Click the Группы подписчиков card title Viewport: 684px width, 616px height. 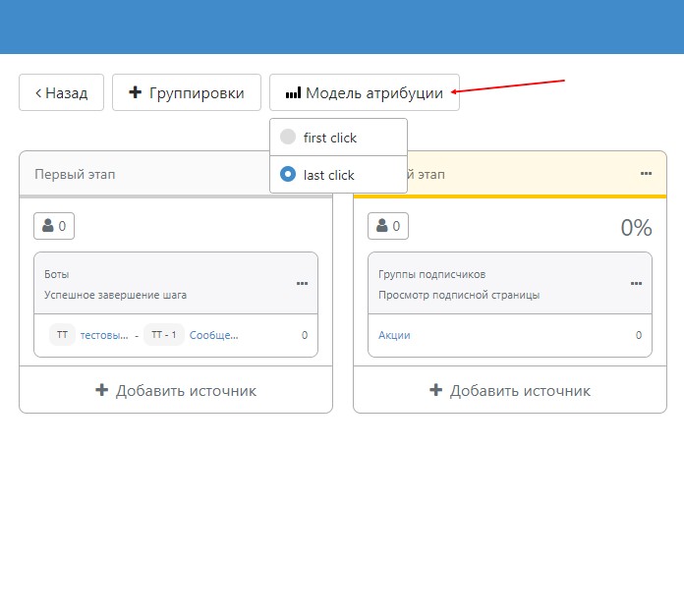[431, 274]
